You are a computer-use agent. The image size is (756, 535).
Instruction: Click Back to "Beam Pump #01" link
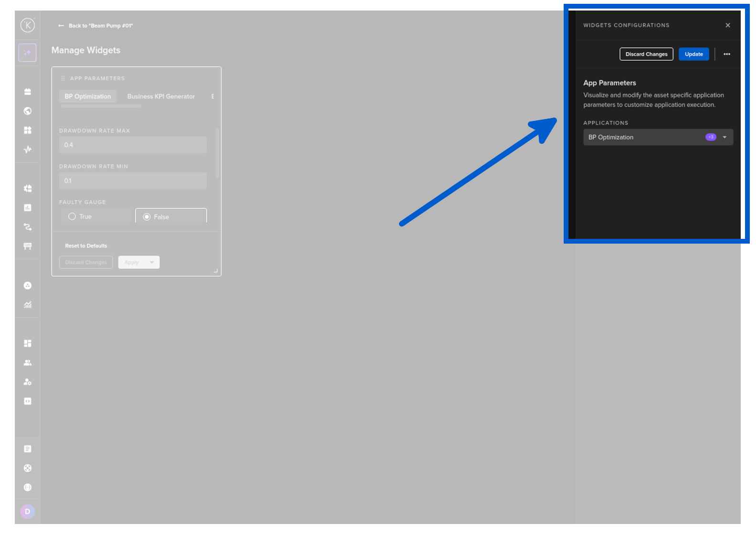pyautogui.click(x=95, y=26)
